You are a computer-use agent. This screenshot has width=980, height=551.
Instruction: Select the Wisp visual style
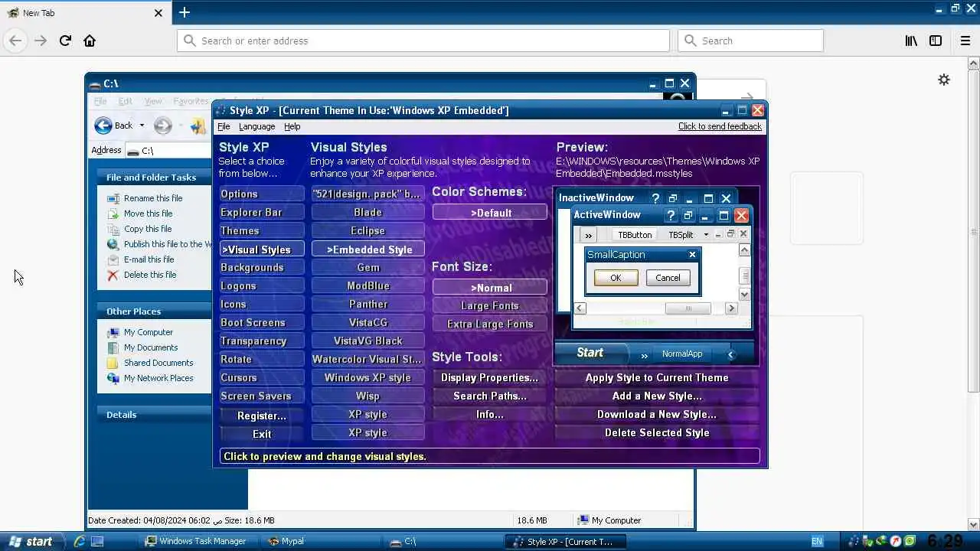click(367, 396)
